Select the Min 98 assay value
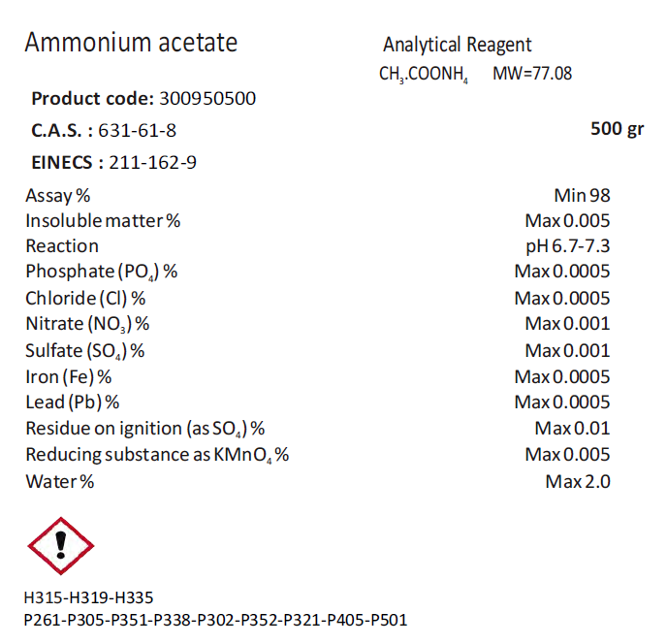 582,195
